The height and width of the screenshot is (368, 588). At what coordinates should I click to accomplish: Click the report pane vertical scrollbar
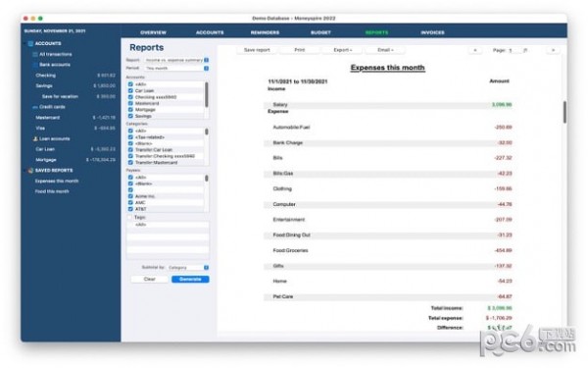[x=564, y=112]
